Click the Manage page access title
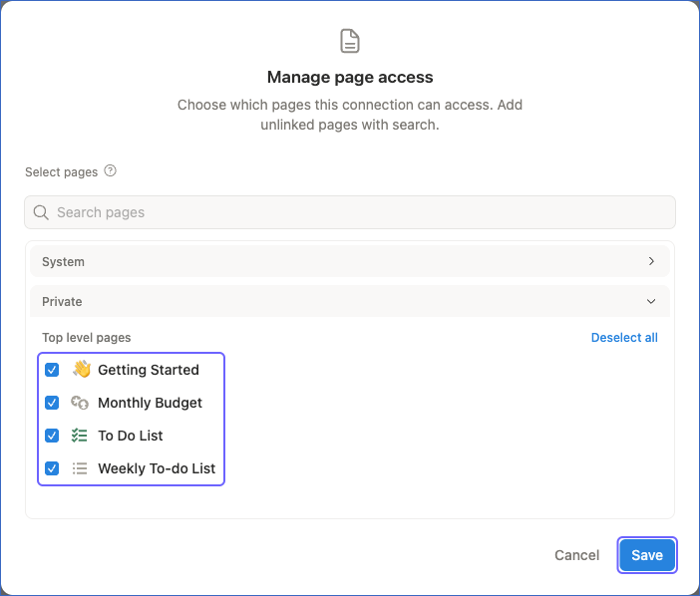 [350, 77]
